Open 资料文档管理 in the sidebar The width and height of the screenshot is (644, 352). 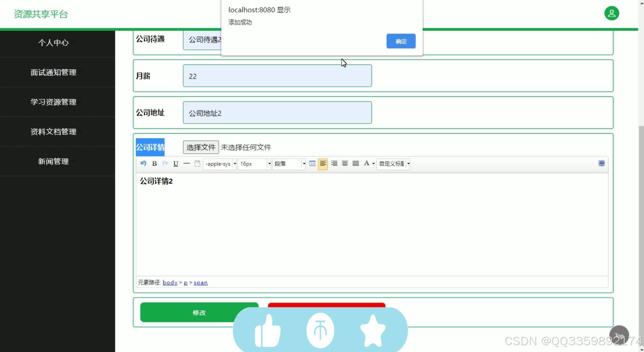click(53, 132)
